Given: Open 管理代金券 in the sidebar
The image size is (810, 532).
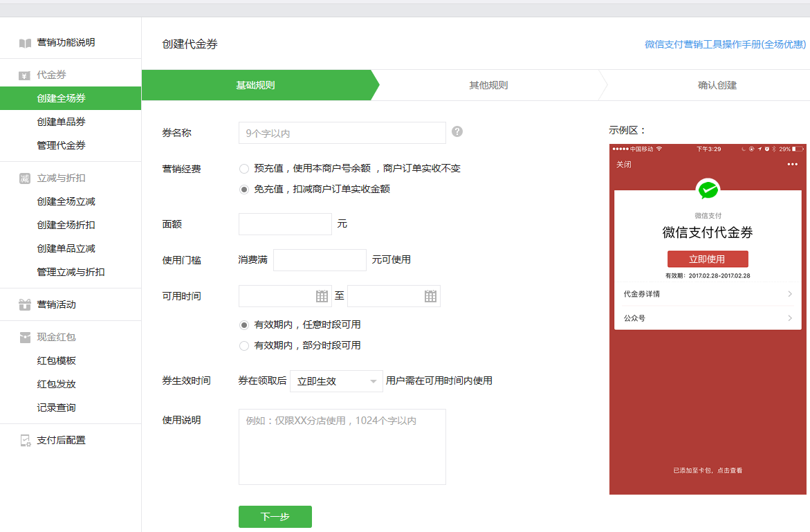Looking at the screenshot, I should click(x=61, y=146).
